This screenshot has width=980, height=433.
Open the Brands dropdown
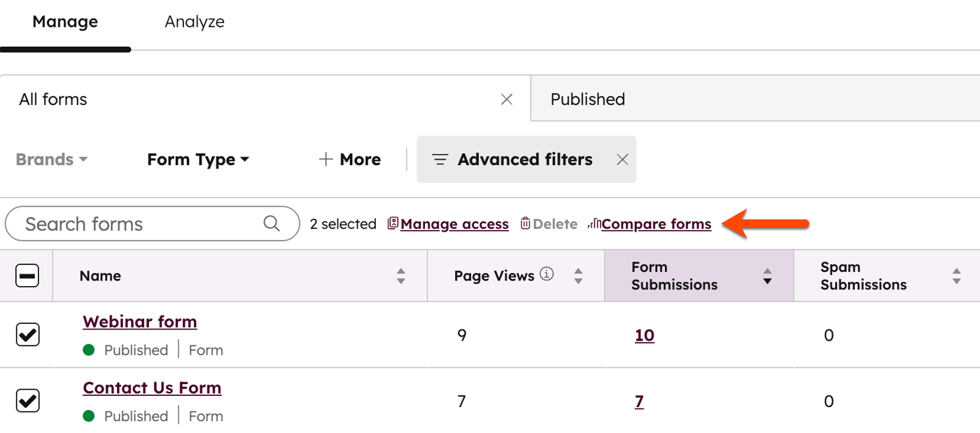tap(50, 159)
